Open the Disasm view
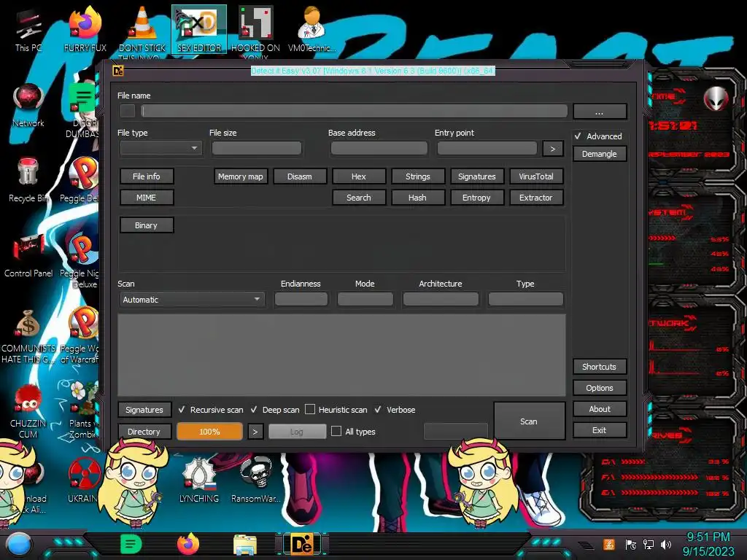Image resolution: width=747 pixels, height=560 pixels. pos(300,176)
